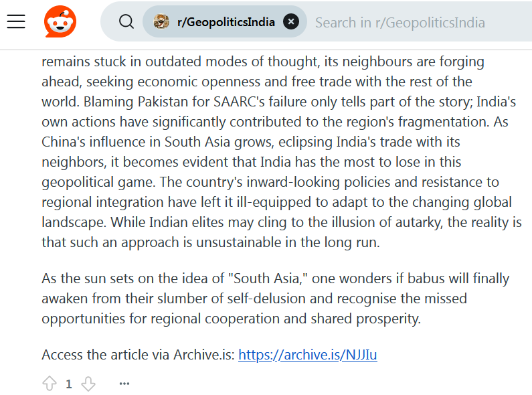The image size is (532, 395).
Task: Click the post's vote count number
Action: click(x=69, y=384)
